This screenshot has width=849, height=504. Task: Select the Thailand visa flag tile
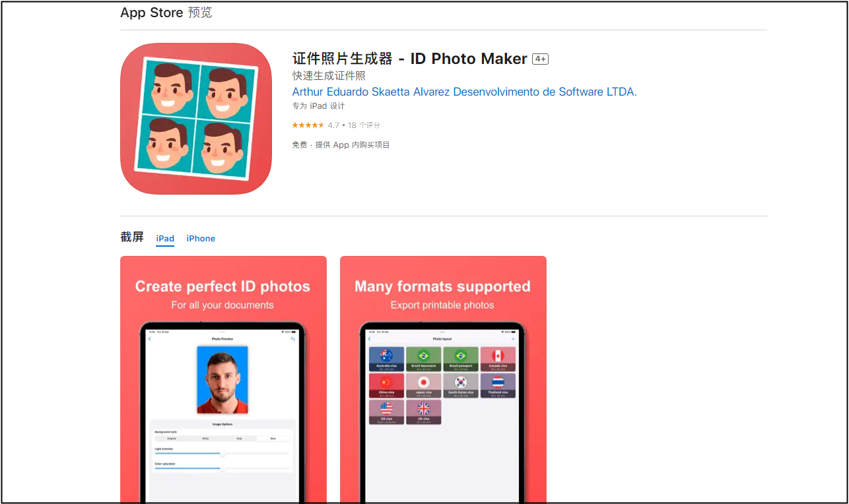(x=498, y=385)
